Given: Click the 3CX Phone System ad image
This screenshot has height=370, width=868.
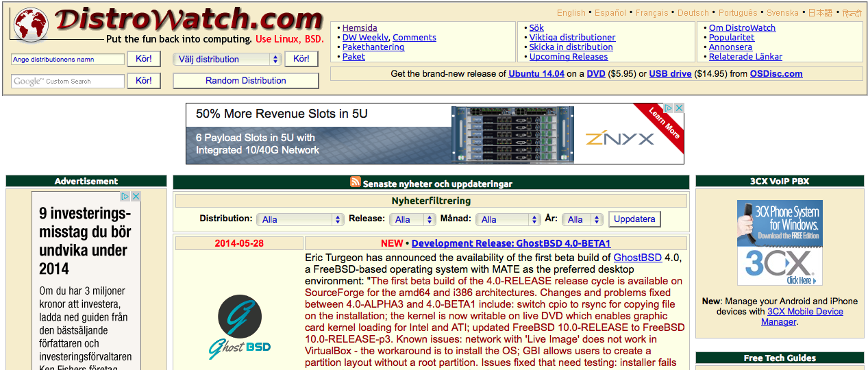Looking at the screenshot, I should pyautogui.click(x=780, y=243).
